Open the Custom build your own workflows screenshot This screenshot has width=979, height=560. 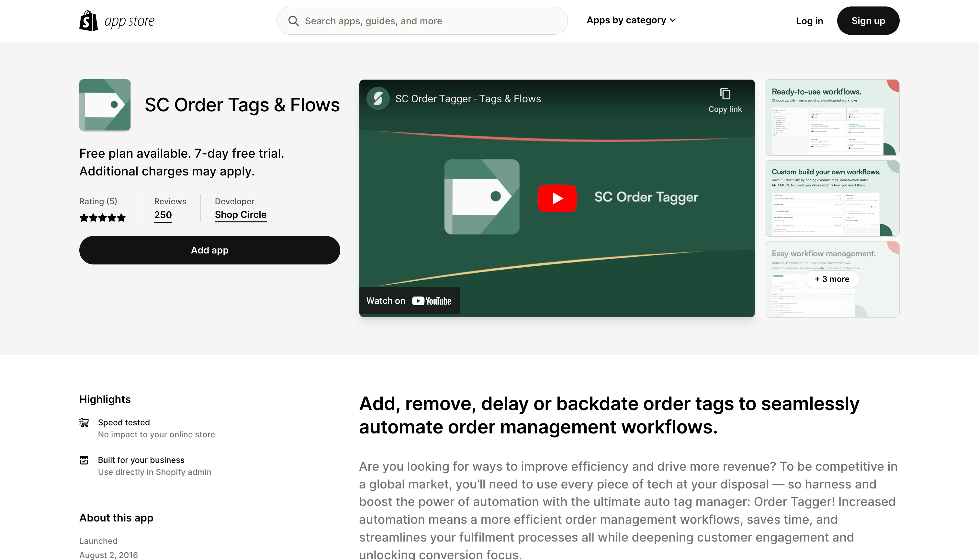(x=832, y=198)
